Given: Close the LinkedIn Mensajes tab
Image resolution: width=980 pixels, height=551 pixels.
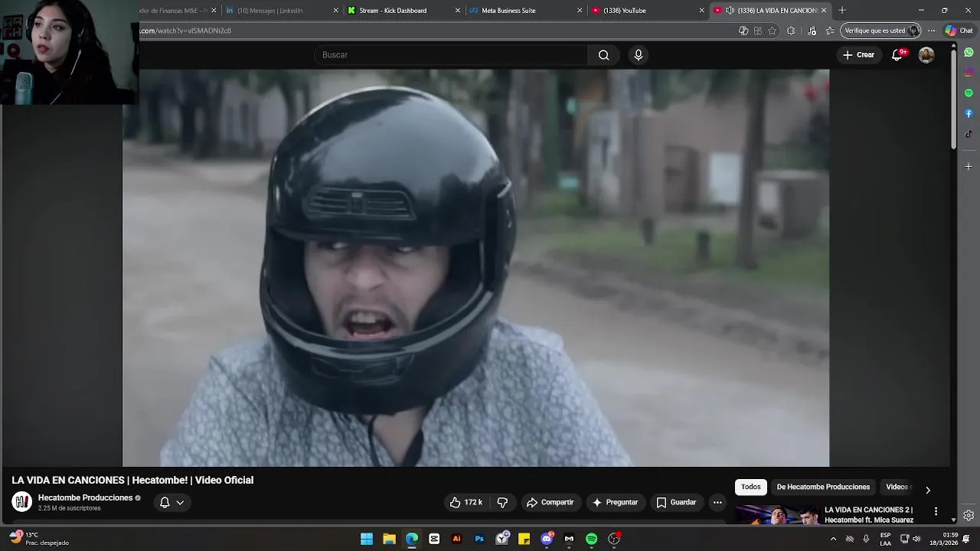Looking at the screenshot, I should pyautogui.click(x=335, y=11).
